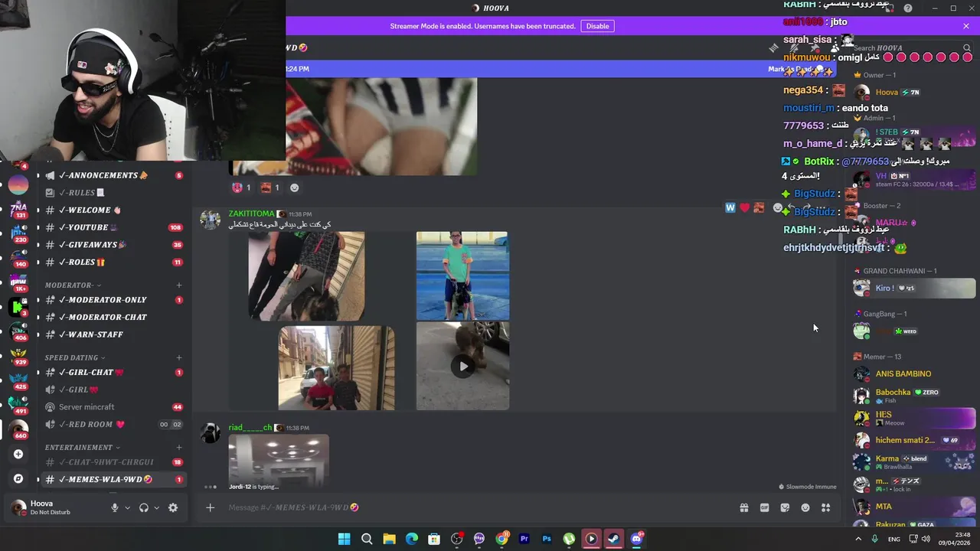Image resolution: width=980 pixels, height=551 pixels.
Task: Open the GIRL-CHAT channel
Action: click(x=113, y=373)
